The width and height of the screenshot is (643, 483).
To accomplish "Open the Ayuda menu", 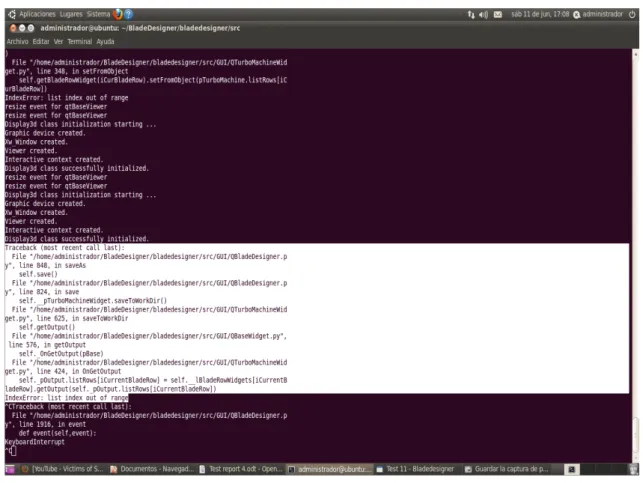I will point(105,41).
